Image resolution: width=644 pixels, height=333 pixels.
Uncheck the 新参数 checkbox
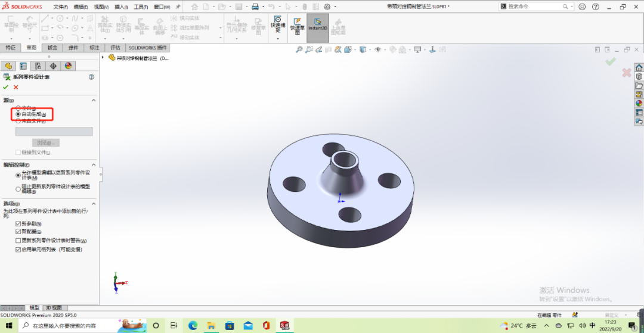coord(18,223)
